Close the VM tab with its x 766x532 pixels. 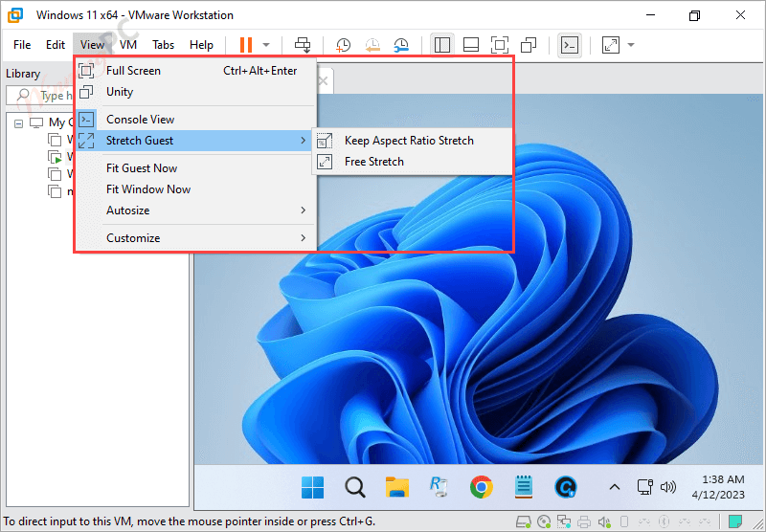point(324,81)
